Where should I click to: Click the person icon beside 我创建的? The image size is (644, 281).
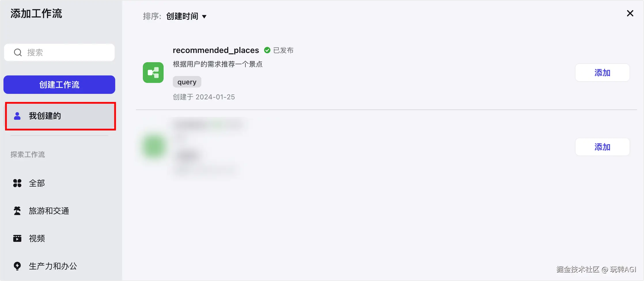pyautogui.click(x=17, y=116)
